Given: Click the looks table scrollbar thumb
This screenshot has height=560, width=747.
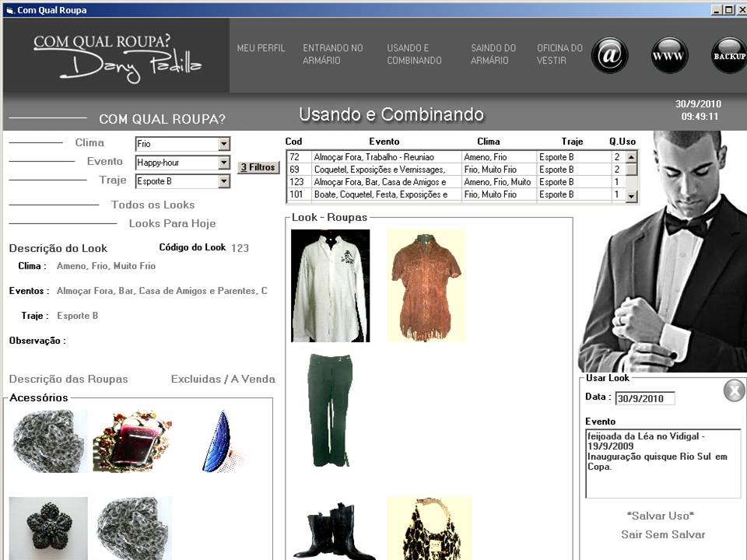Looking at the screenshot, I should 631,170.
